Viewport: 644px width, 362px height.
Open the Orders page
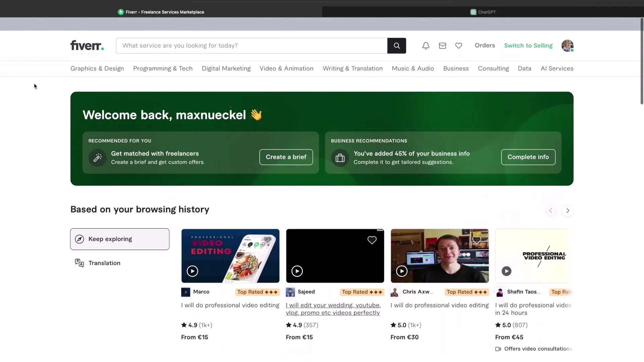click(485, 46)
